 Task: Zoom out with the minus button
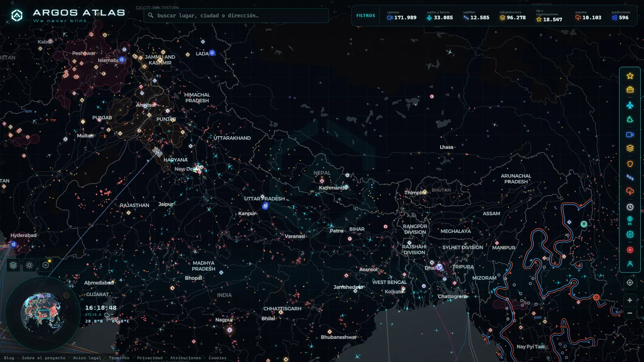tap(630, 313)
